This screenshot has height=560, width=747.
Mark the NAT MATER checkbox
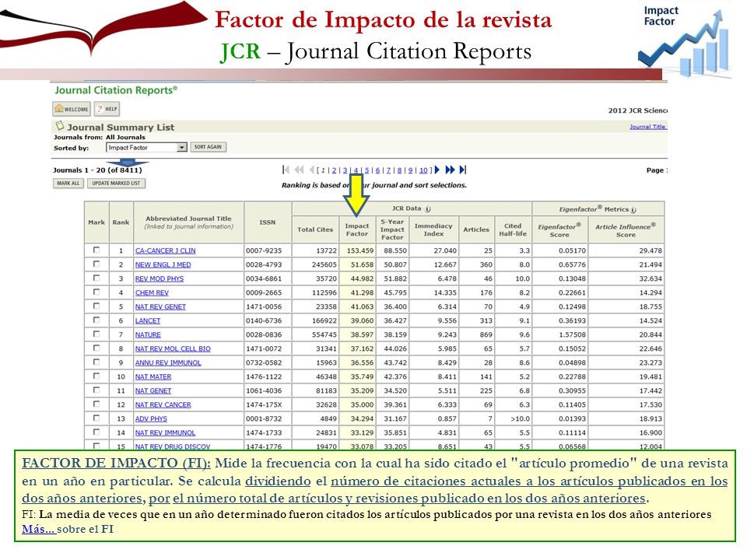[x=96, y=376]
